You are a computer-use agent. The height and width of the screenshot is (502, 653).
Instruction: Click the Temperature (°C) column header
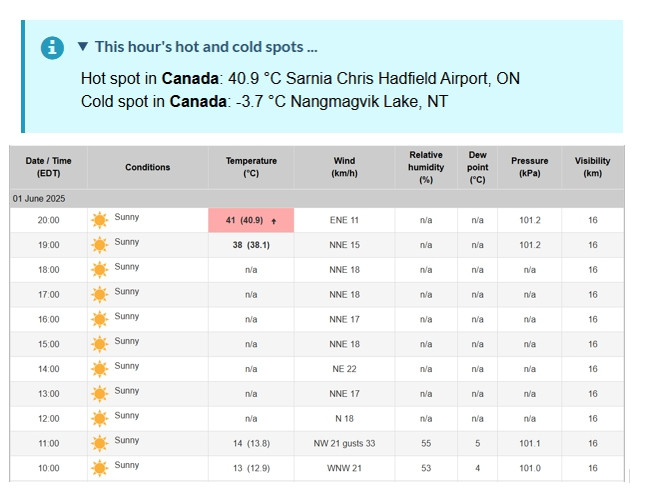pos(251,167)
